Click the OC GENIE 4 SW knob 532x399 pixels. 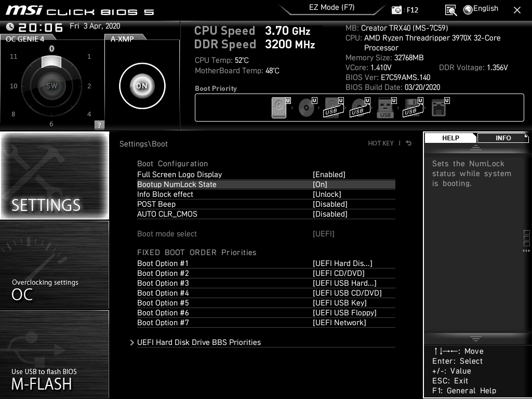(51, 86)
